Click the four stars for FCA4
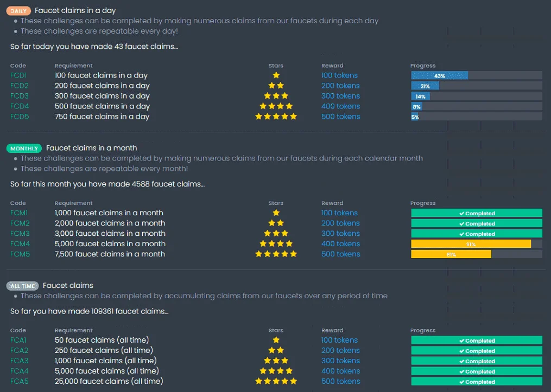The height and width of the screenshot is (392, 551). [x=276, y=371]
